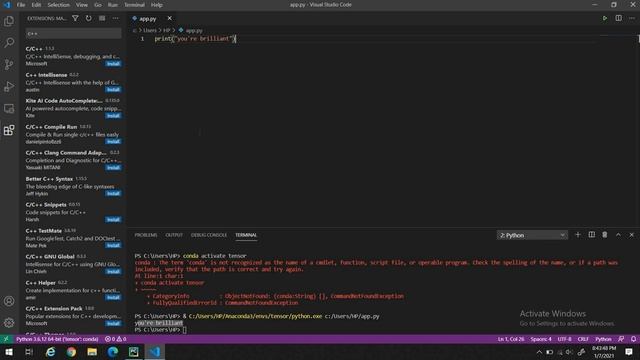Split the terminal panel

coord(591,235)
